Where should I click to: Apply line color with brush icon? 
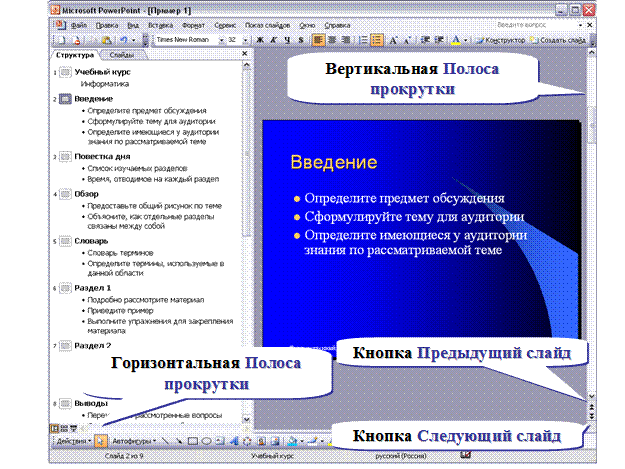[313, 441]
